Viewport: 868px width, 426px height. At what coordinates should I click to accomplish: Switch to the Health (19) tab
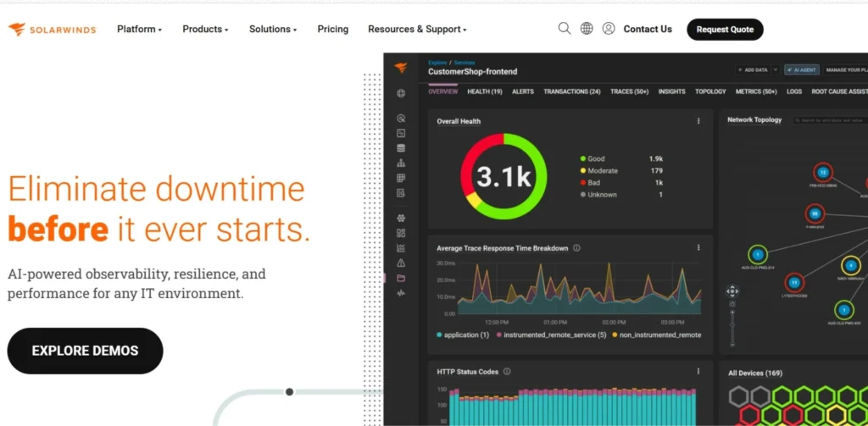484,91
